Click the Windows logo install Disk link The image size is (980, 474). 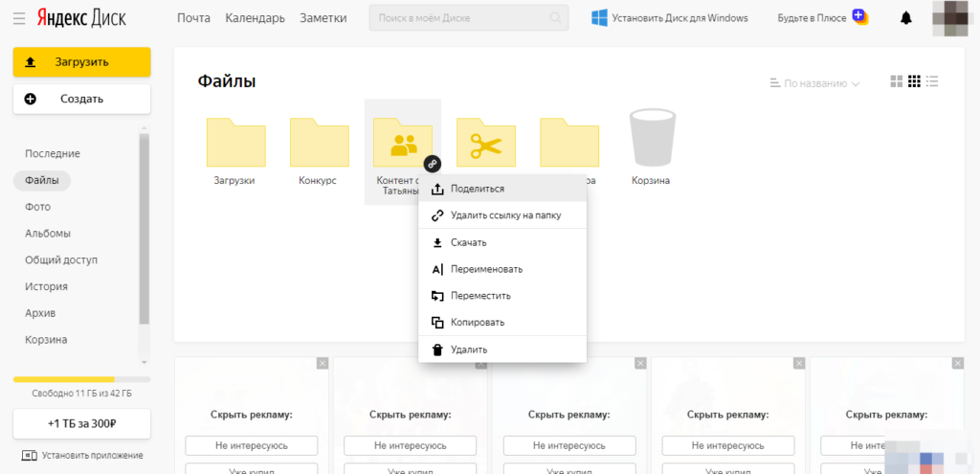coord(600,18)
